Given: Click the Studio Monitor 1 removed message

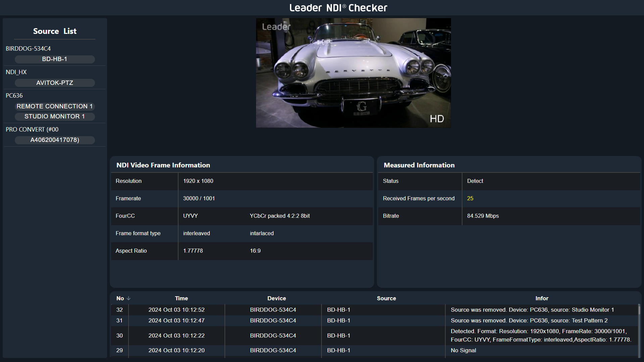Looking at the screenshot, I should 532,310.
